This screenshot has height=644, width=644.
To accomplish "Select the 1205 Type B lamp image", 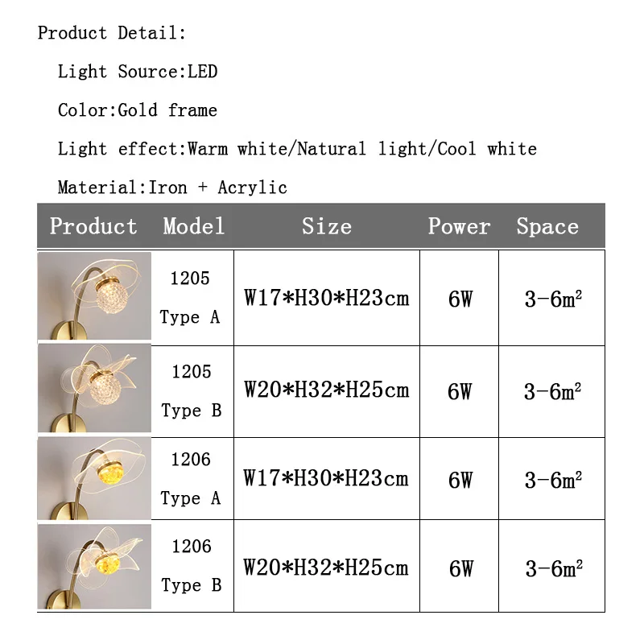I will tap(94, 389).
